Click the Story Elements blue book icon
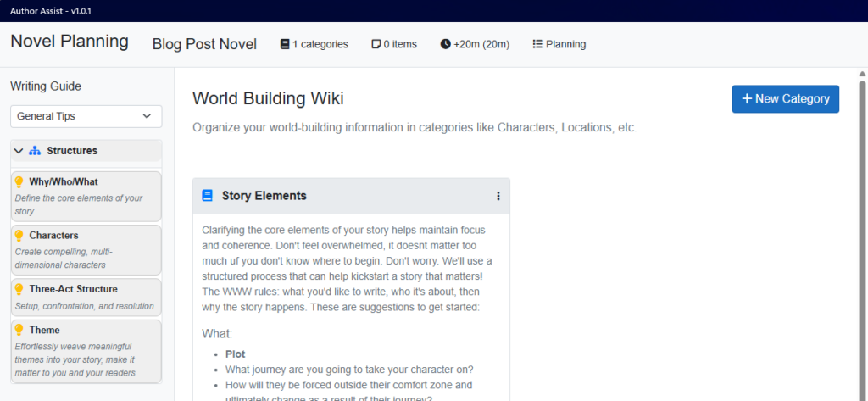868x401 pixels. [208, 196]
